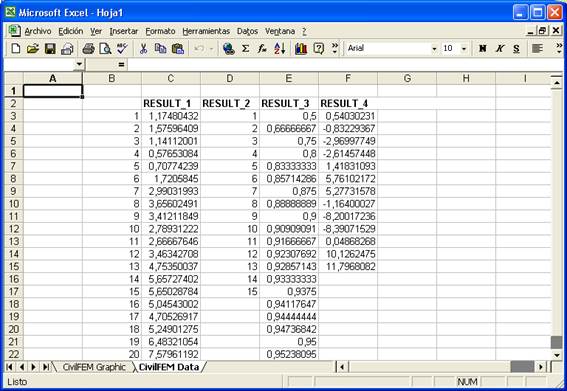This screenshot has width=567, height=391.
Task: Click the AutoSum sigma icon
Action: point(246,48)
